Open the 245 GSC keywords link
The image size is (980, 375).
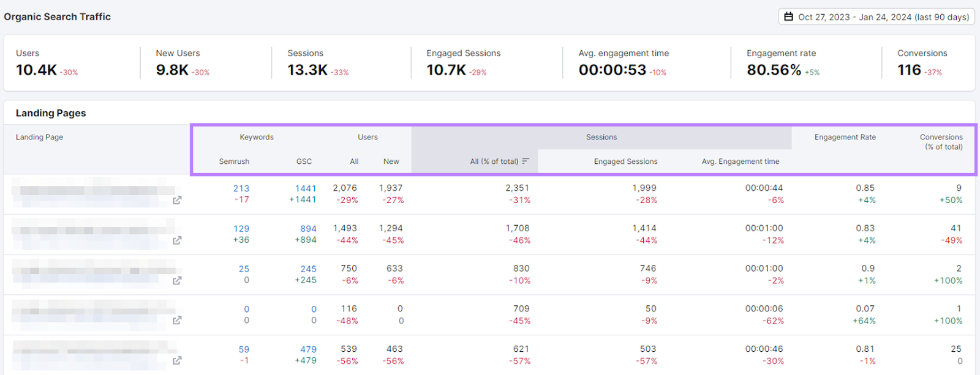308,269
